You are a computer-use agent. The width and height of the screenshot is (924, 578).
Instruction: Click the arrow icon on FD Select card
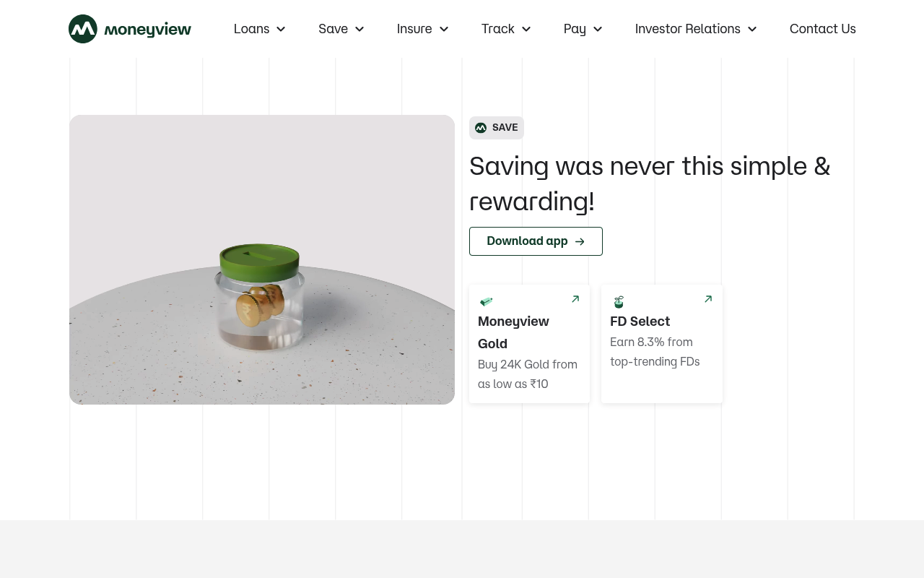(x=708, y=299)
